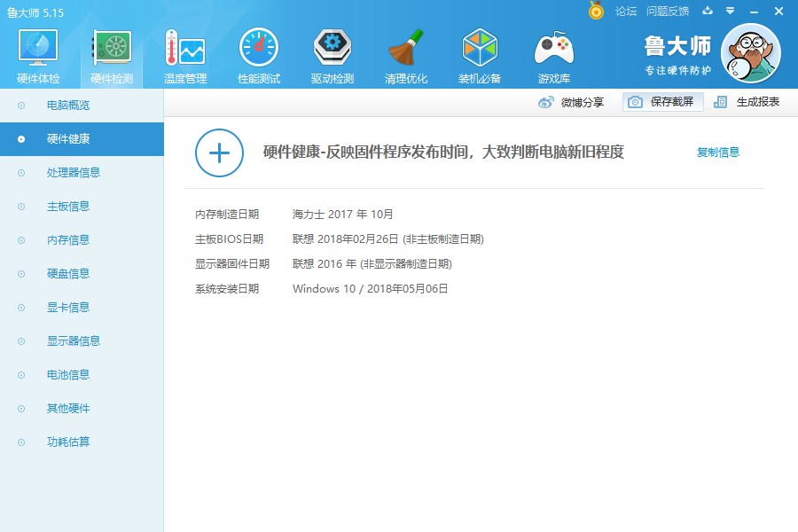Launch 性能测试 performance test icon
The image size is (798, 532).
click(259, 47)
